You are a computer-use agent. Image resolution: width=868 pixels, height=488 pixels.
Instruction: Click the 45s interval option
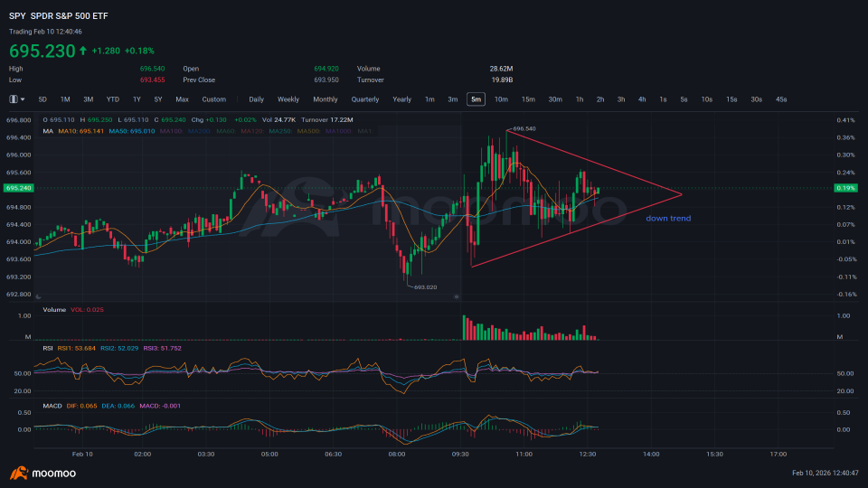[x=781, y=99]
